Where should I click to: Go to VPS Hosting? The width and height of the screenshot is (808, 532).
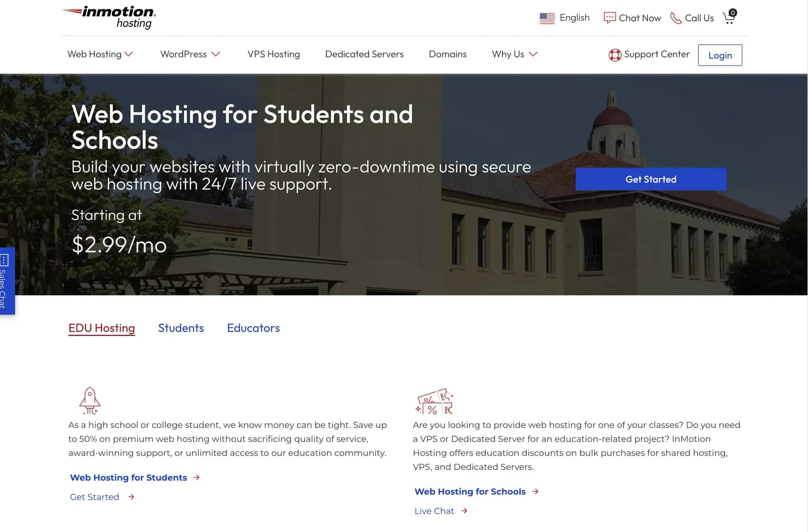tap(274, 54)
